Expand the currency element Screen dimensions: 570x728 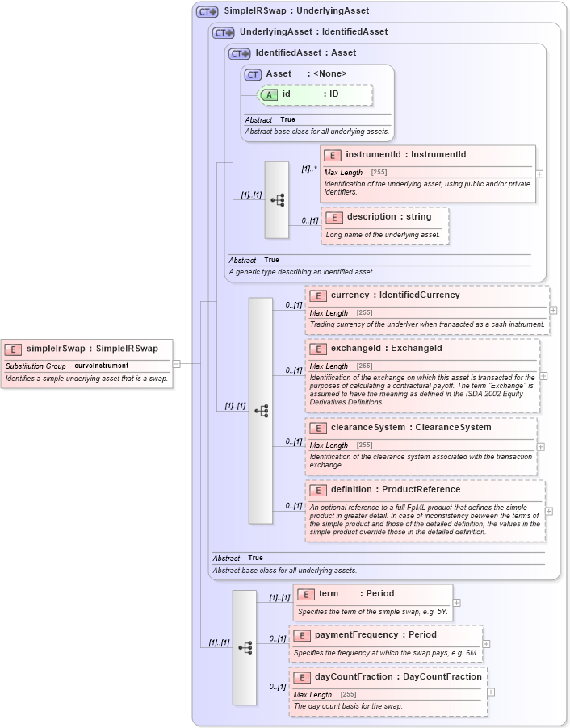click(x=553, y=310)
